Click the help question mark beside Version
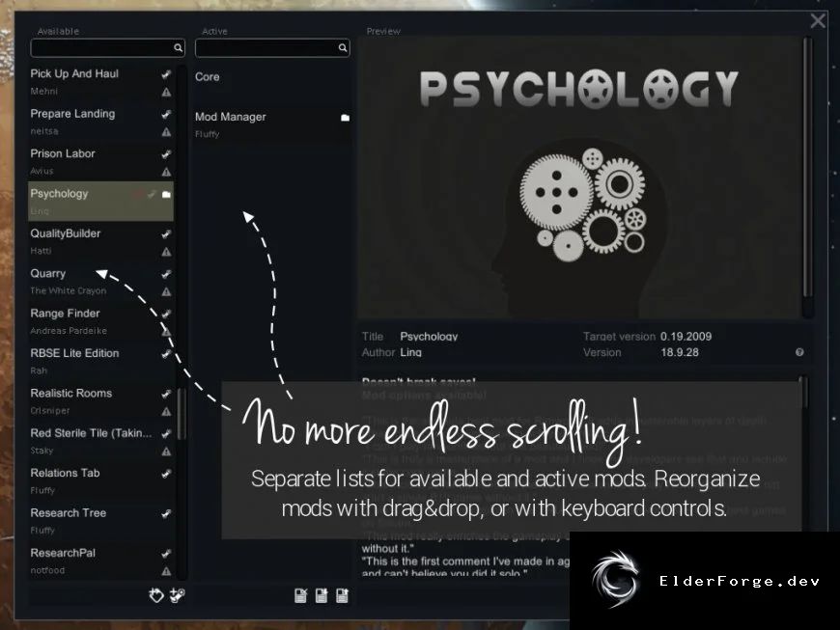840x630 pixels. [799, 352]
